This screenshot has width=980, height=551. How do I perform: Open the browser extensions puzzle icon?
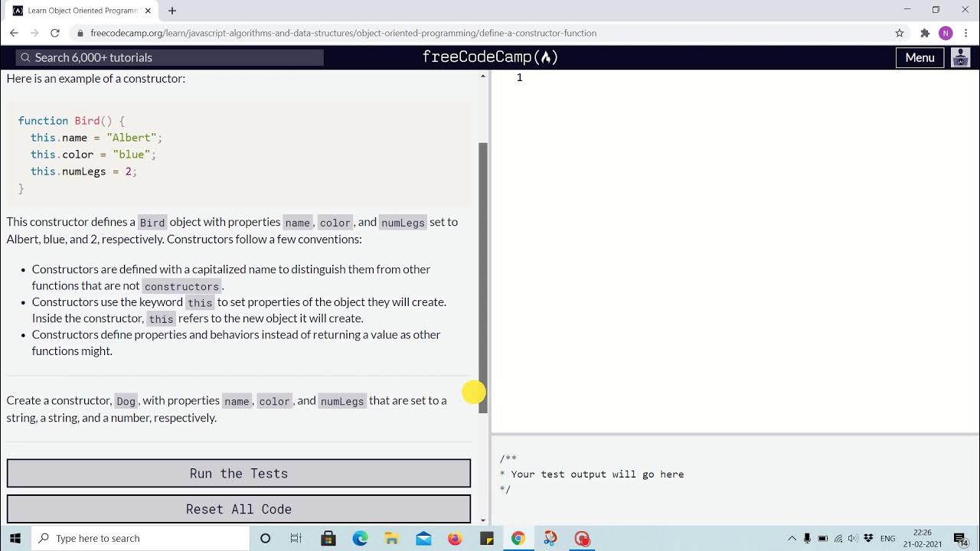coord(924,33)
